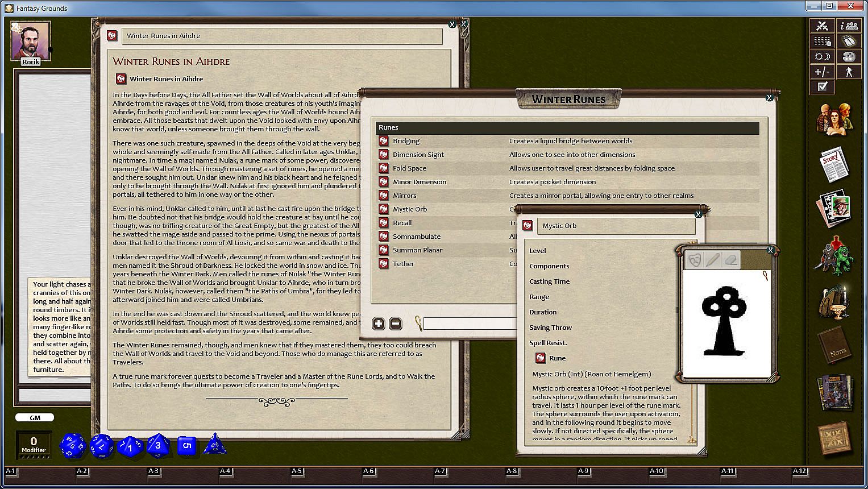Viewport: 868px width, 489px height.
Task: Open the Items backpack sidebar button
Action: (834, 301)
